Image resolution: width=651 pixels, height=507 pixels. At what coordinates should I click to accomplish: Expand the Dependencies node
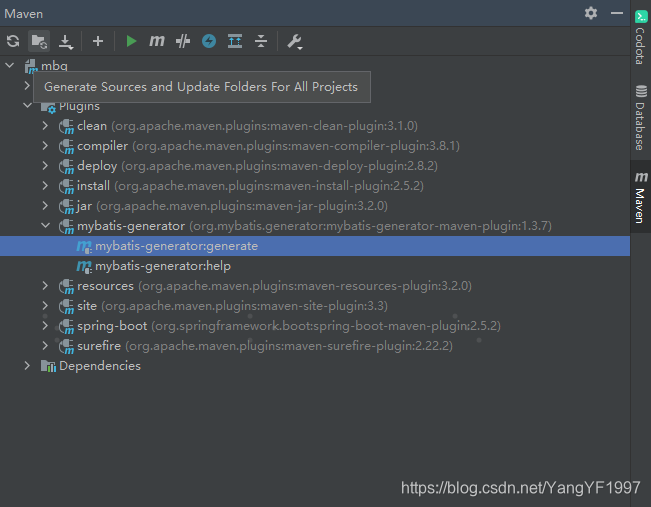(x=27, y=365)
